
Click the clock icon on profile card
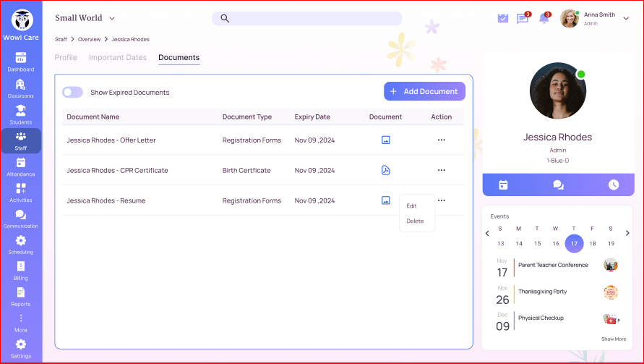613,185
